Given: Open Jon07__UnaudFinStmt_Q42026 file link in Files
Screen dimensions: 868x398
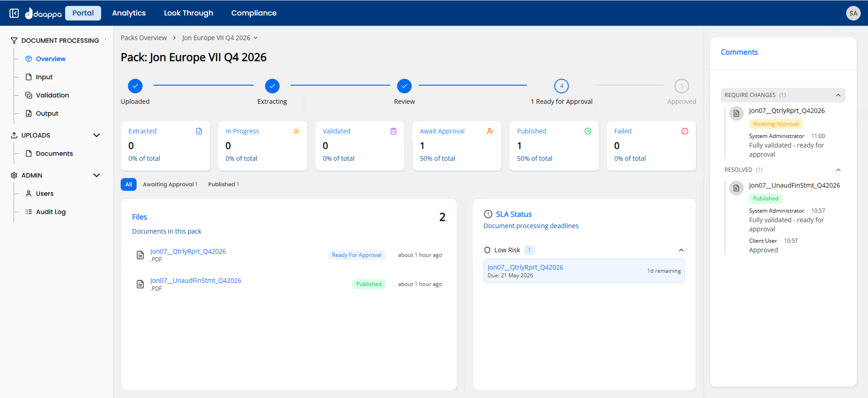Looking at the screenshot, I should click(196, 281).
